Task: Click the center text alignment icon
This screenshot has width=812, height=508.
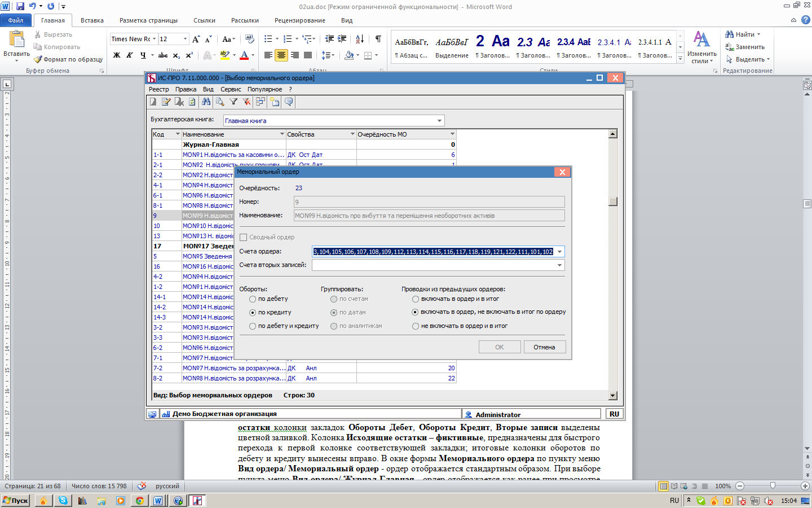Action: click(x=281, y=55)
